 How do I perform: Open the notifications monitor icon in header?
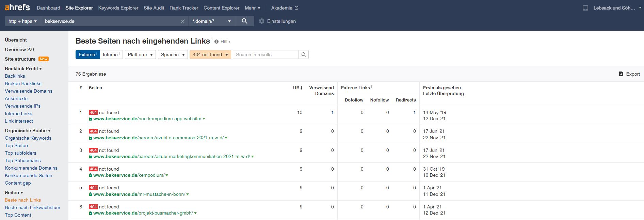(585, 8)
